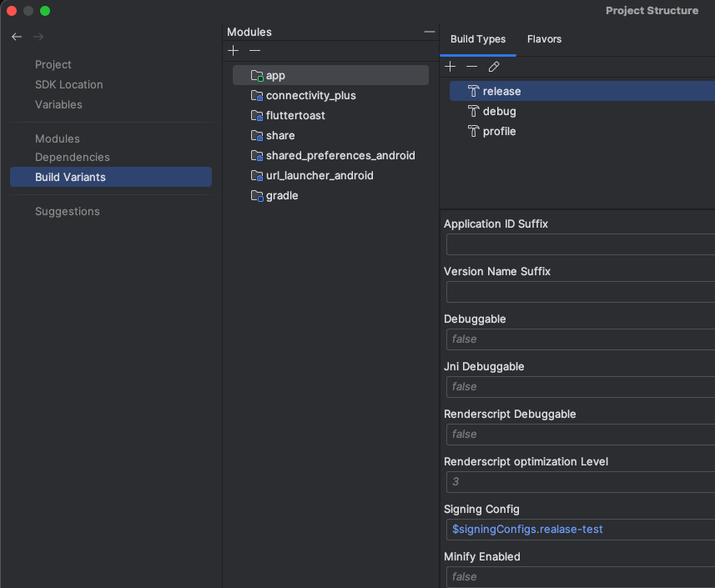Click the forward navigation arrow
The height and width of the screenshot is (588, 715).
click(38, 37)
